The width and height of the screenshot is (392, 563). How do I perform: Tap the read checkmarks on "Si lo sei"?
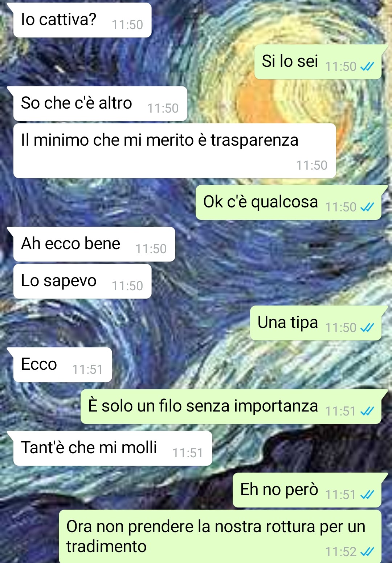tap(367, 66)
